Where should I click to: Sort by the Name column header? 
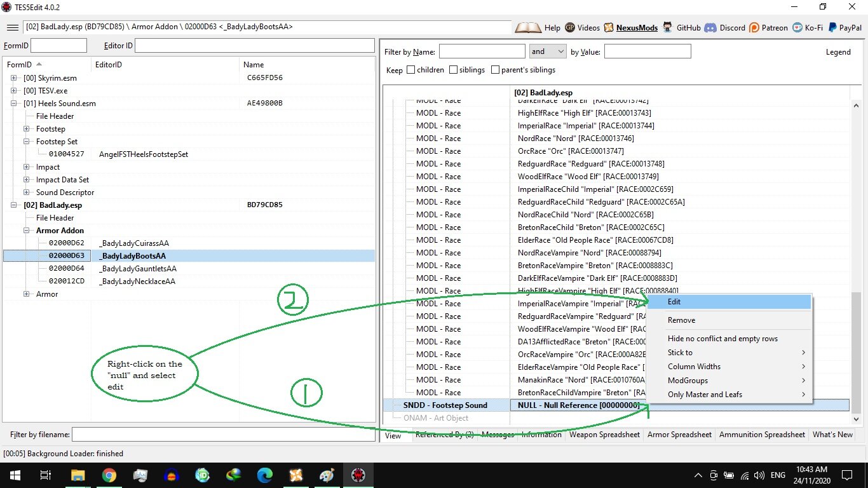coord(307,65)
